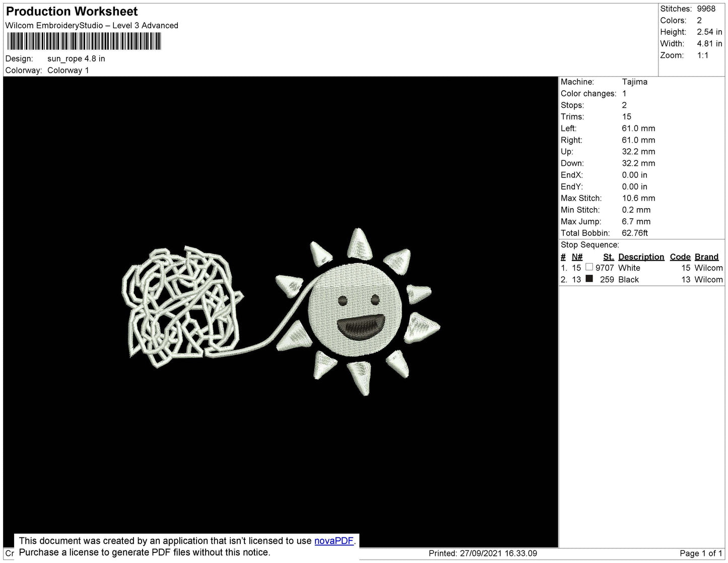Click the Left value 61.0 mm

point(638,129)
